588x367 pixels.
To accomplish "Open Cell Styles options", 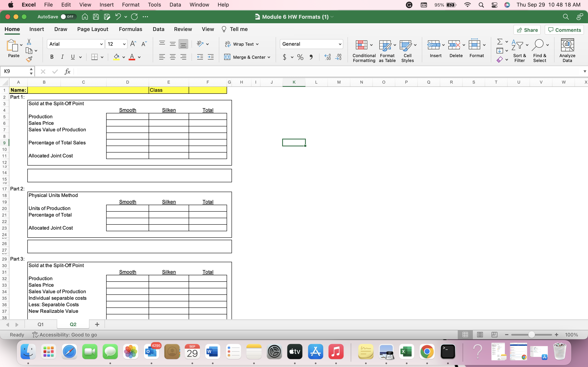I will tap(407, 50).
